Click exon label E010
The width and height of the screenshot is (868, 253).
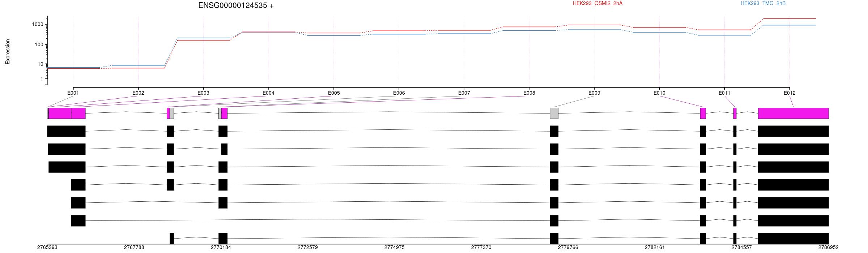pyautogui.click(x=659, y=93)
